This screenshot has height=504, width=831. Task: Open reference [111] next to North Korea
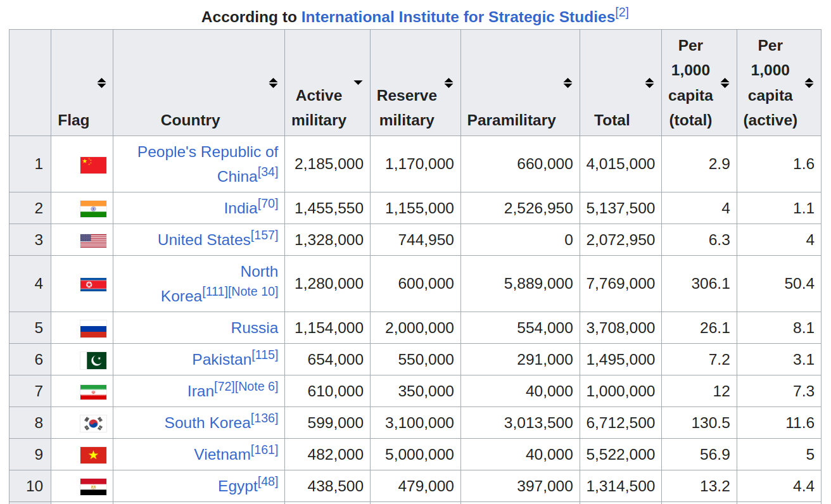click(215, 291)
